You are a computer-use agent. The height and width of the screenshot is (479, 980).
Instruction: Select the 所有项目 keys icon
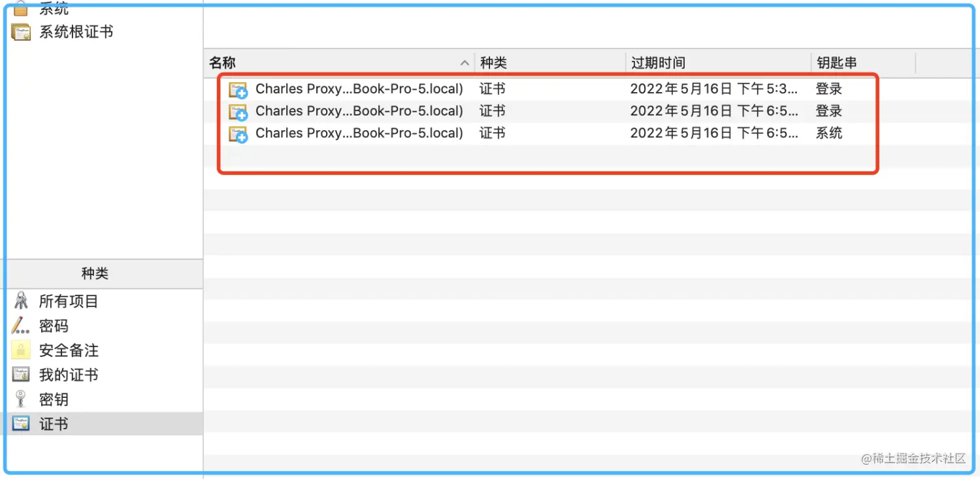point(21,301)
